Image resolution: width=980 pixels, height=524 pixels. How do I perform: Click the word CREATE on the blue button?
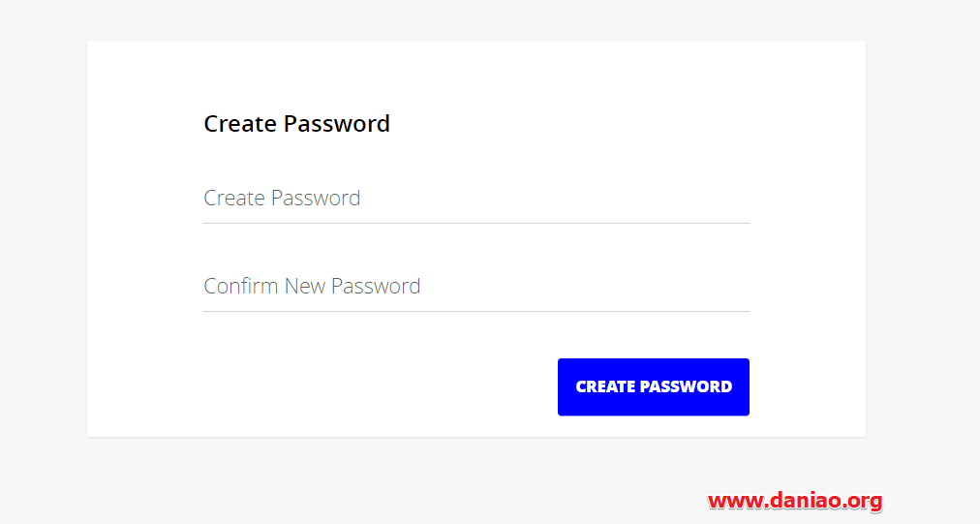(605, 387)
